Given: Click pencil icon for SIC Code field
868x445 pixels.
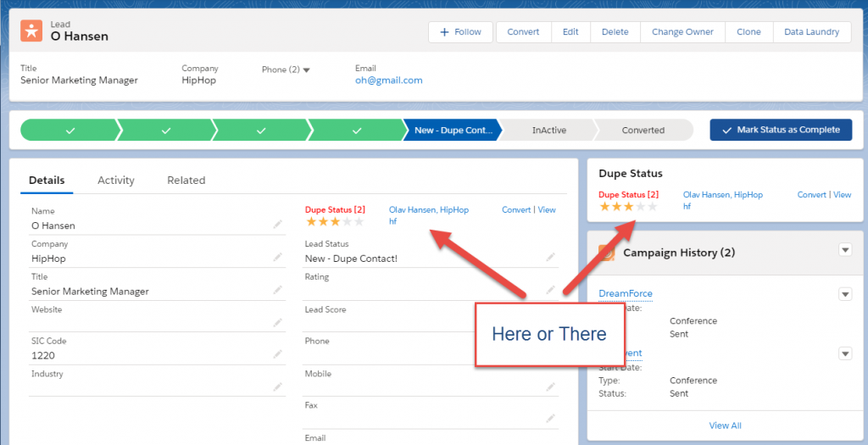Looking at the screenshot, I should 277,355.
